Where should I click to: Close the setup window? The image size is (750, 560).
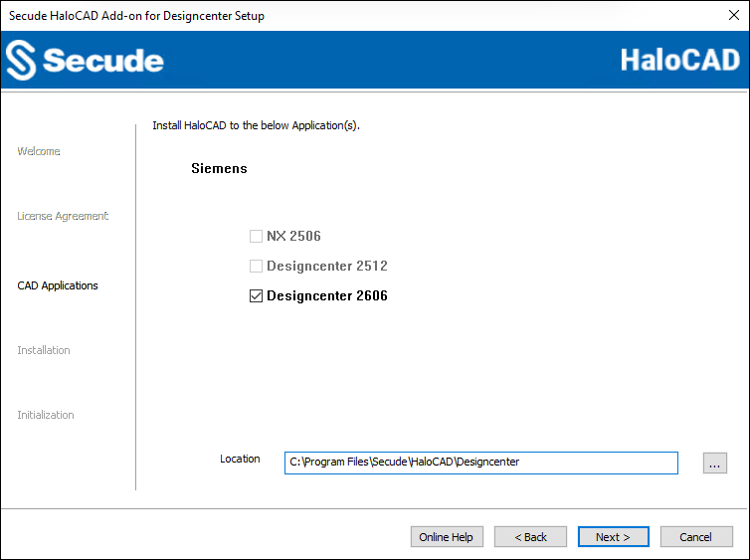[734, 15]
